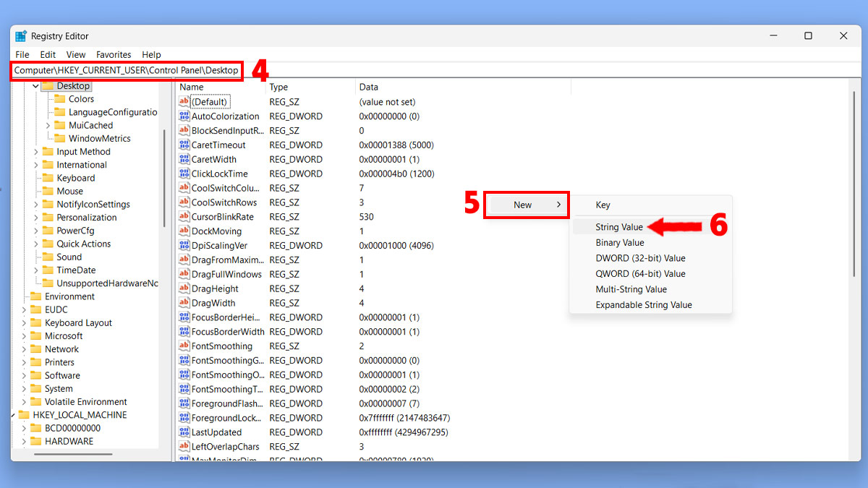Select the Volatile Environment tree item
The image size is (868, 488).
(x=85, y=402)
